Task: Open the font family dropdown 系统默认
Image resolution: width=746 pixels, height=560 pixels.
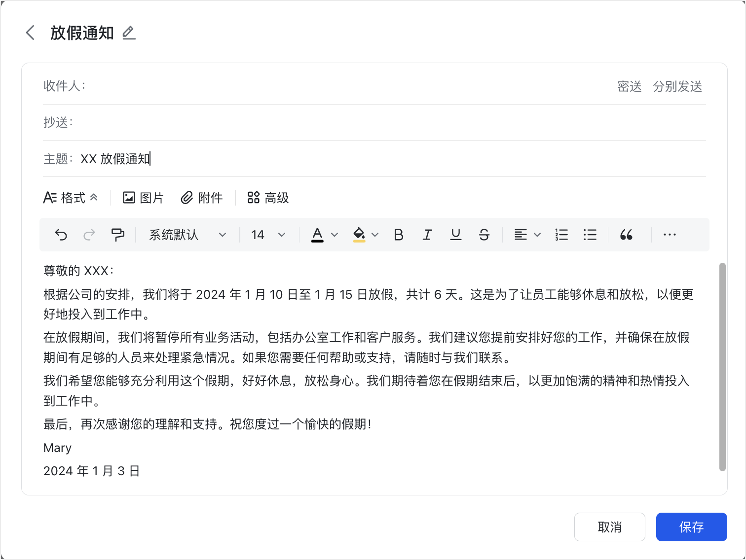Action: coord(187,235)
